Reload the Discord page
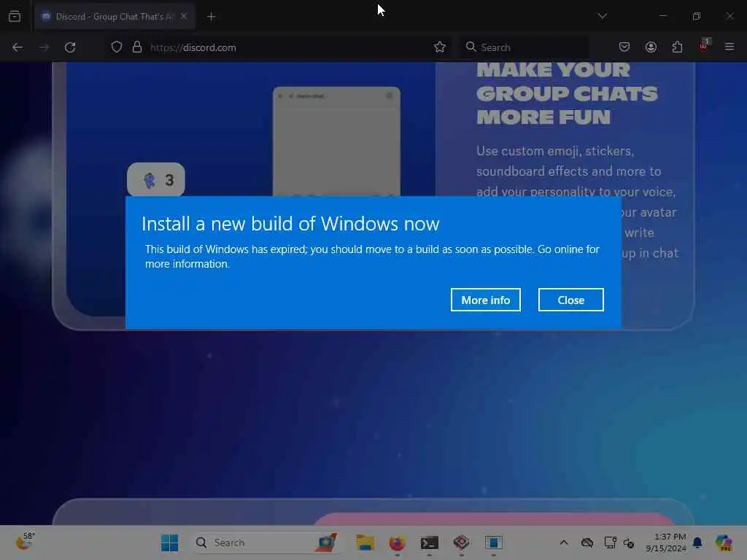 coord(70,47)
